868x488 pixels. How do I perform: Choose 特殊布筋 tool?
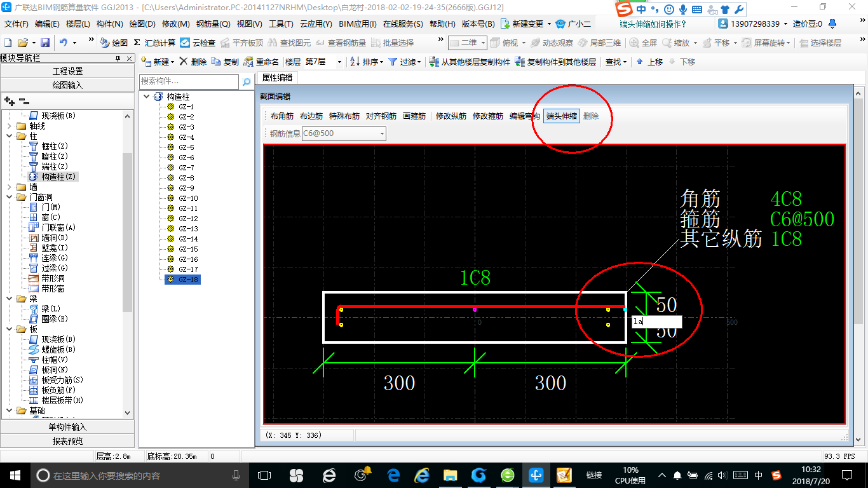[344, 116]
